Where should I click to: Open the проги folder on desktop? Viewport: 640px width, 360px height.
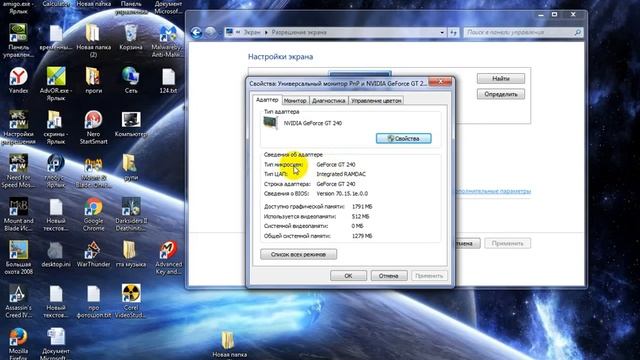pyautogui.click(x=93, y=80)
